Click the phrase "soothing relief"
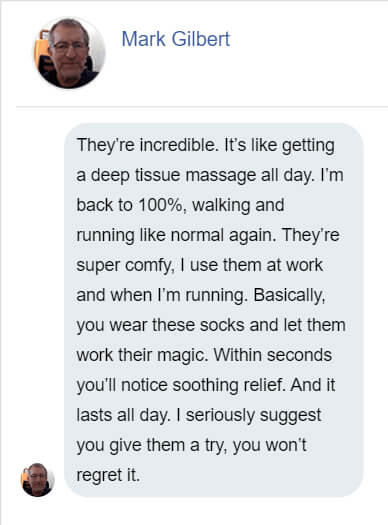This screenshot has width=388, height=525. [229, 385]
